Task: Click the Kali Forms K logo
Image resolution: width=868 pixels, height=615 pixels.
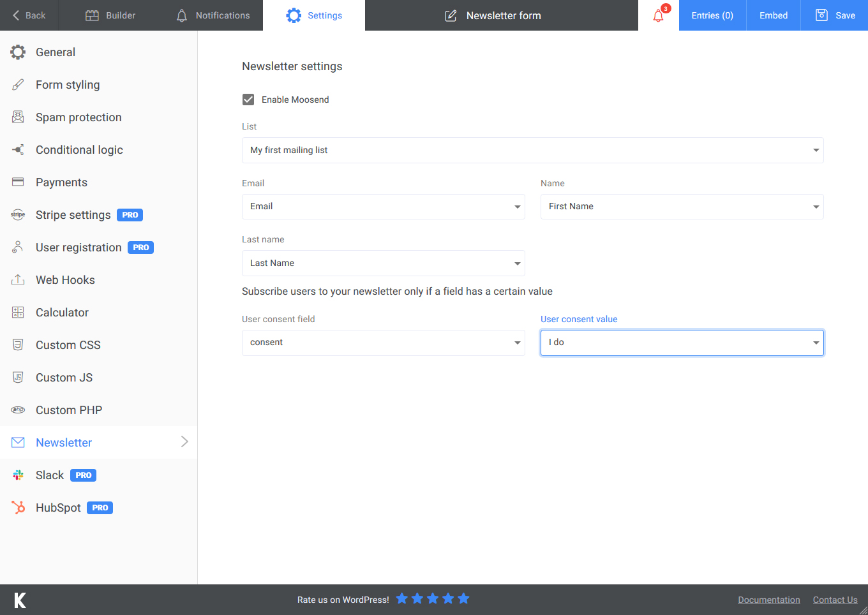Action: pyautogui.click(x=20, y=600)
